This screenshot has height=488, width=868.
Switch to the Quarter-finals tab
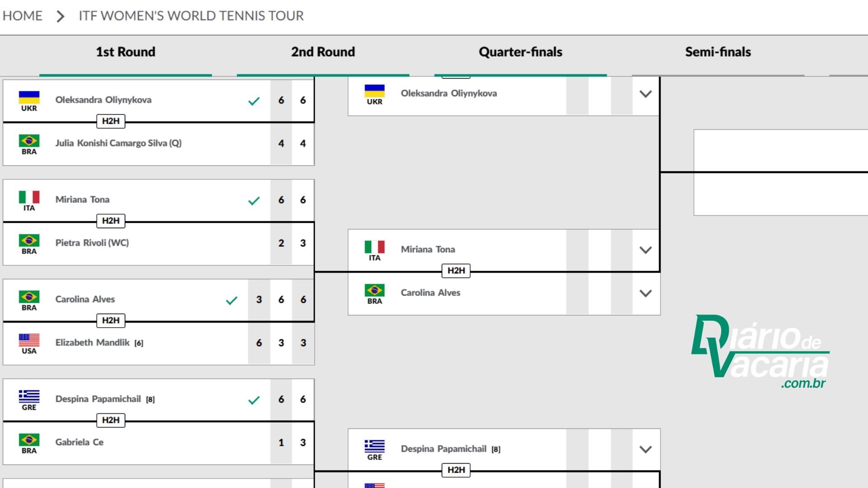[x=520, y=52]
